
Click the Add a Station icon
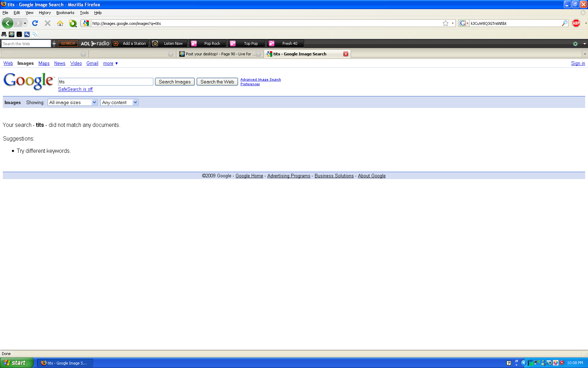(x=116, y=43)
